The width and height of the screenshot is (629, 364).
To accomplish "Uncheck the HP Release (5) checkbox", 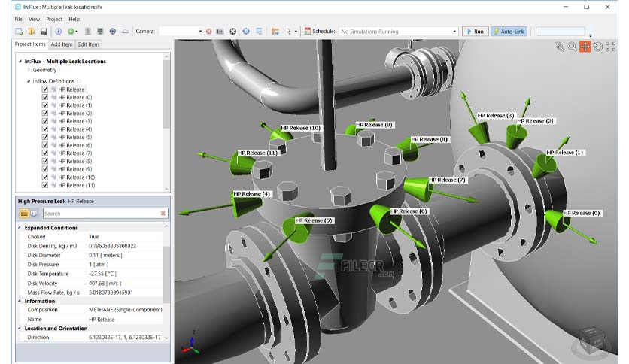I will 45,137.
